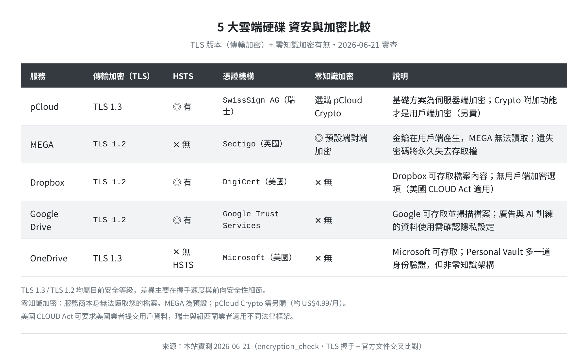This screenshot has width=588, height=364.
Task: Click the description starting "基礎方案為伺服器端加密"
Action: tap(475, 107)
